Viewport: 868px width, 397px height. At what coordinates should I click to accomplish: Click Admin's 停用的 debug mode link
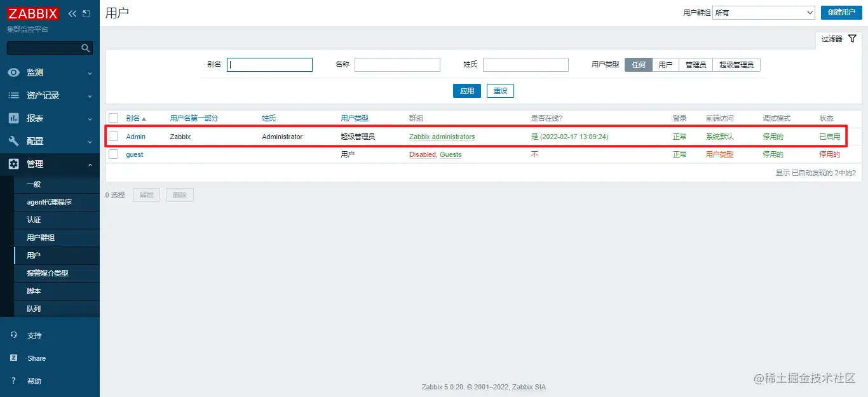(773, 137)
